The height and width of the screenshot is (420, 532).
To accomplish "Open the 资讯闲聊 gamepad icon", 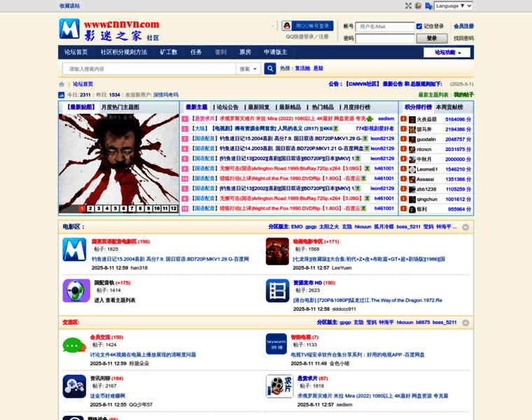I will coord(74,386).
